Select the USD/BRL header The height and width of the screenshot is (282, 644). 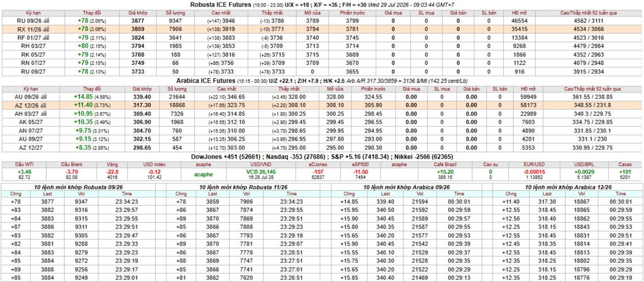[x=584, y=165]
